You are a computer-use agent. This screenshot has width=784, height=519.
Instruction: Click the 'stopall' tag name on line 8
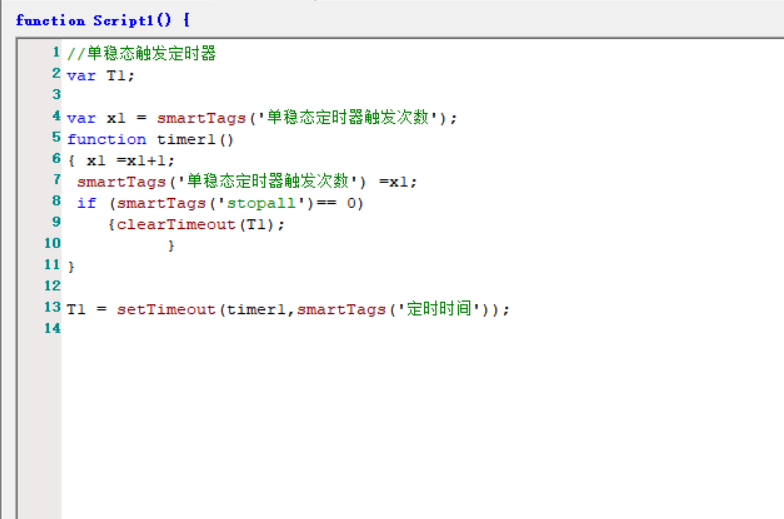262,204
